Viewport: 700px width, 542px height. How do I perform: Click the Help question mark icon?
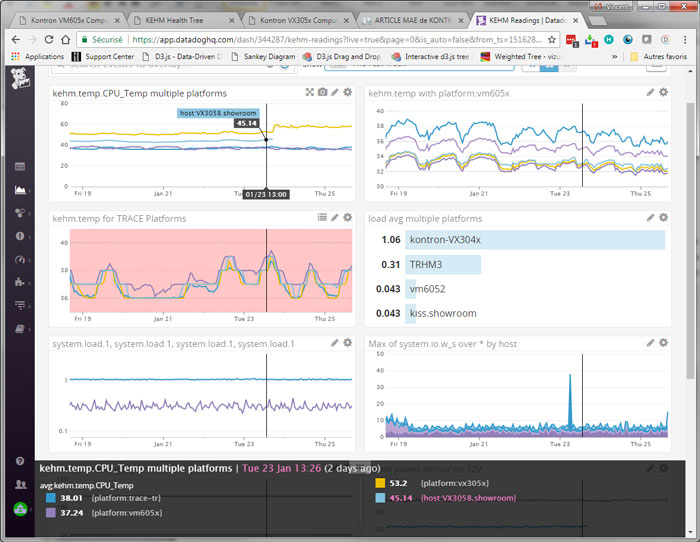(x=19, y=461)
